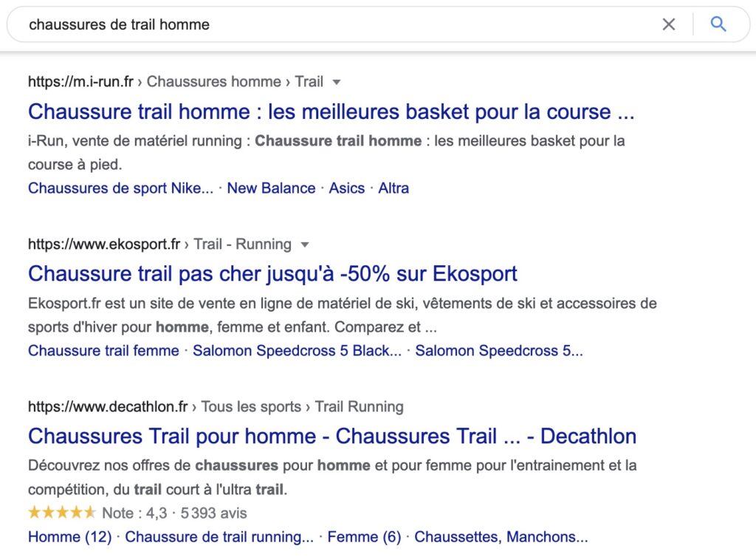
Task: Visit the Chaussure de trail running sitelink
Action: 219,537
